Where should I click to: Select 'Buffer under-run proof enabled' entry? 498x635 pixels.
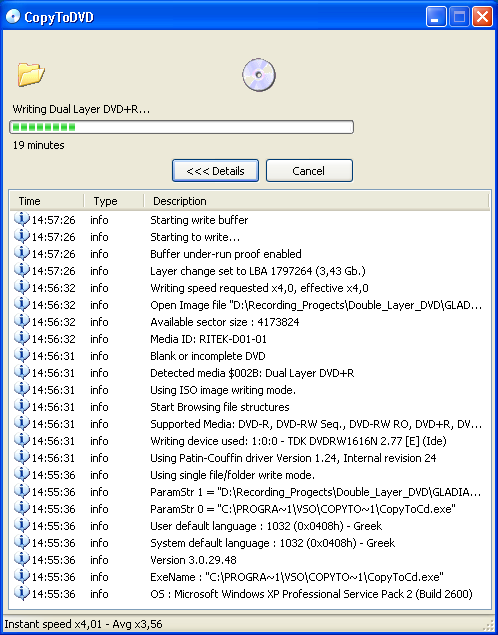(x=226, y=254)
